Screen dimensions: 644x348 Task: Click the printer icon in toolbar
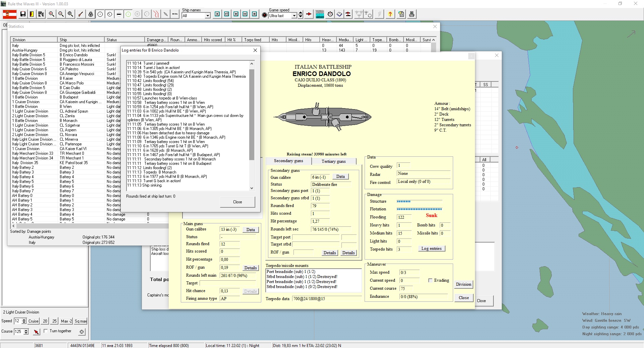pos(412,14)
